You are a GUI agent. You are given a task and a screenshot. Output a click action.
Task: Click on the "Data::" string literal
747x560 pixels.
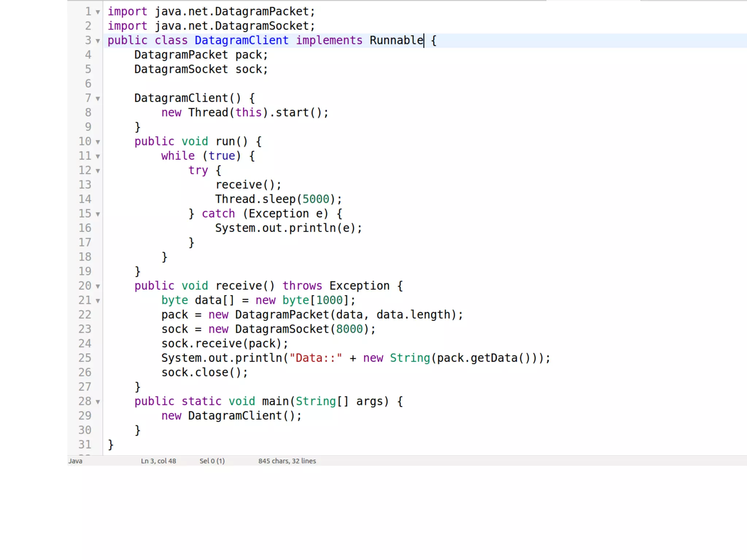[x=316, y=358]
